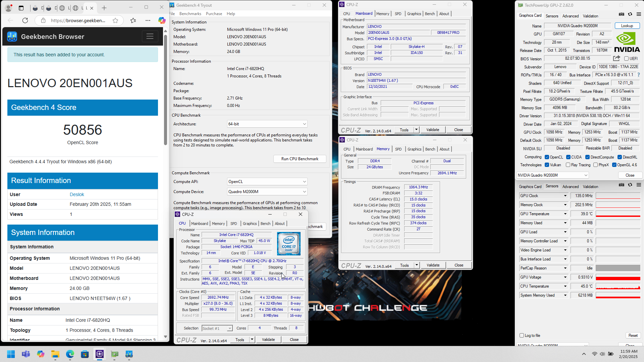Click the Run CPU Benchmark button
The height and width of the screenshot is (362, 644).
click(x=300, y=159)
